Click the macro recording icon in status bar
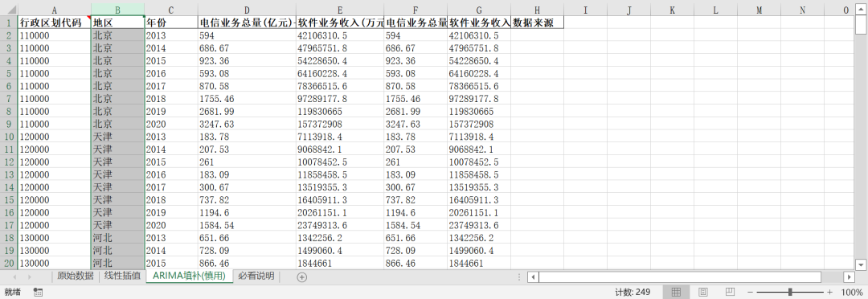Image resolution: width=868 pixels, height=299 pixels. pos(39,292)
